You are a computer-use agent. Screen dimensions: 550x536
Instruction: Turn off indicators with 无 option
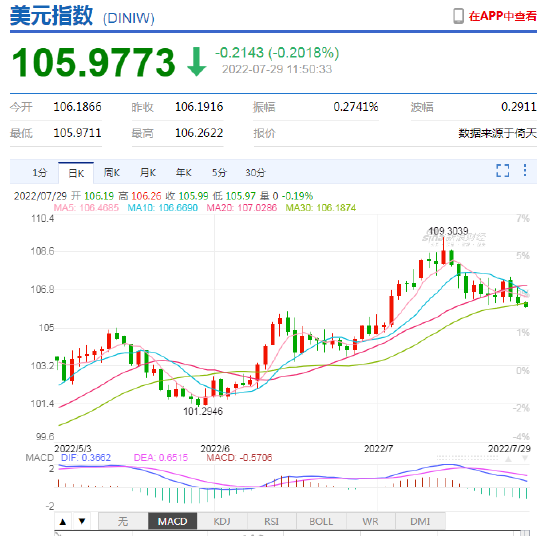pos(123,522)
